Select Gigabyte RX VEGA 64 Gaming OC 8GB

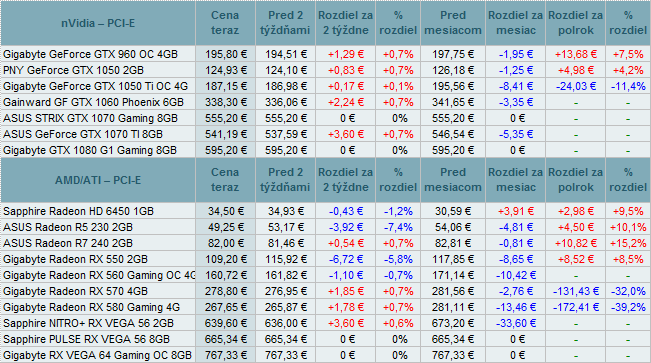98,355
